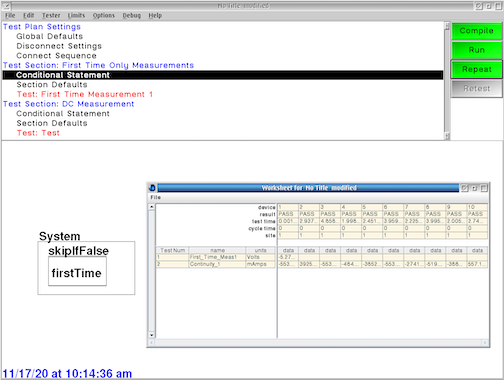Screen dimensions: 504x380
Task: Click worksheet horizontal scroll left arrow
Action: pyautogui.click(x=152, y=343)
